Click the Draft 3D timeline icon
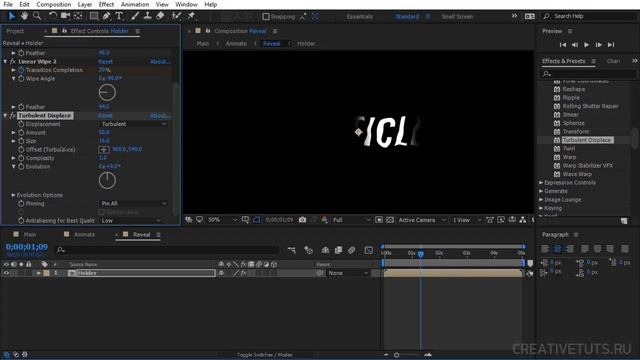The image size is (640, 360). click(x=309, y=250)
